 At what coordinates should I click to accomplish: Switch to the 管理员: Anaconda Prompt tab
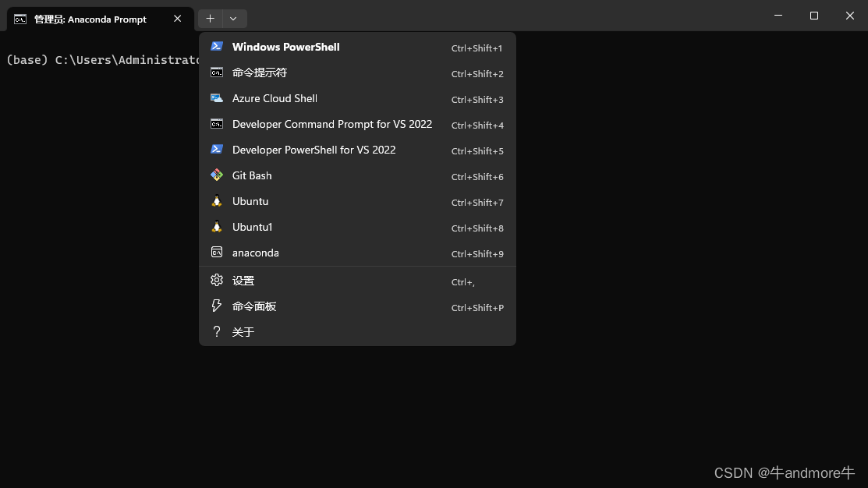(x=100, y=19)
